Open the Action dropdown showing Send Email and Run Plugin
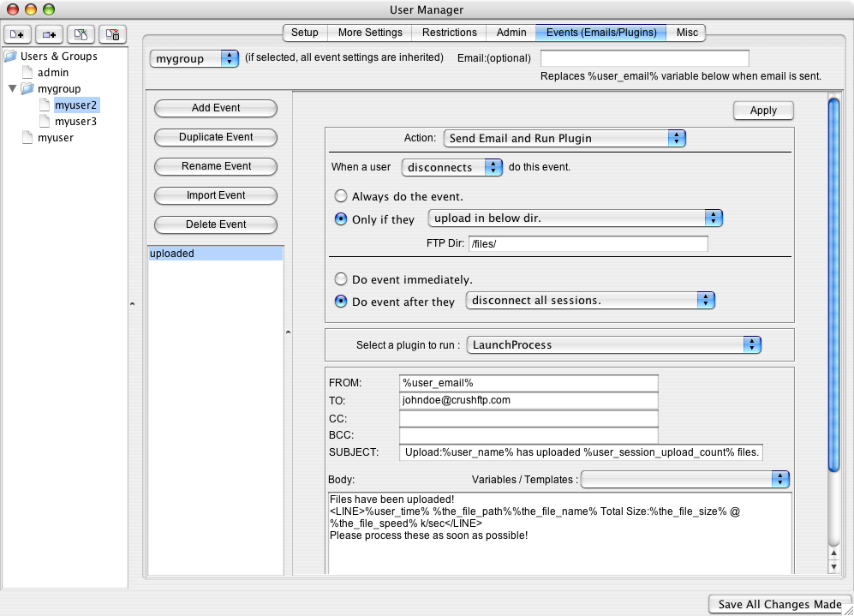This screenshot has height=616, width=854. tap(565, 138)
